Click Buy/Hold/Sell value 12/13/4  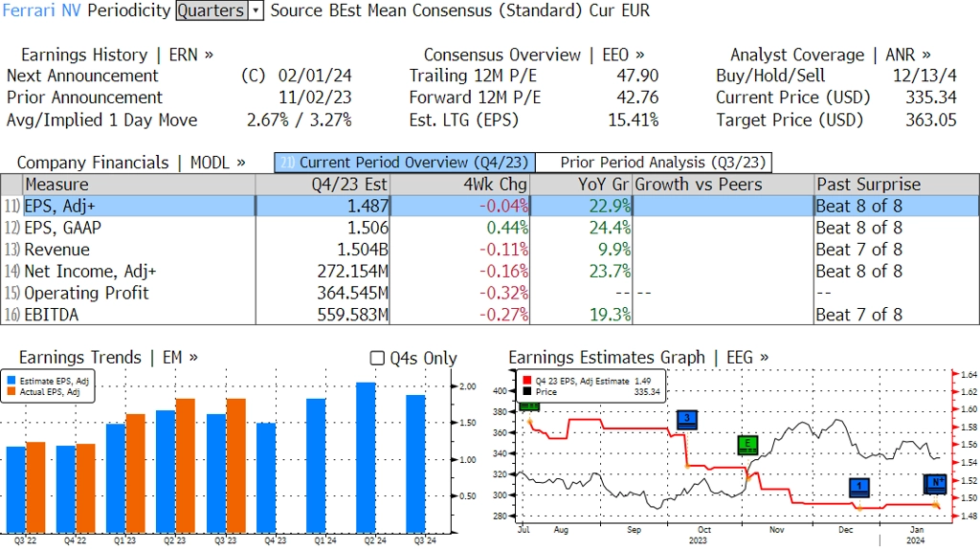pos(924,76)
